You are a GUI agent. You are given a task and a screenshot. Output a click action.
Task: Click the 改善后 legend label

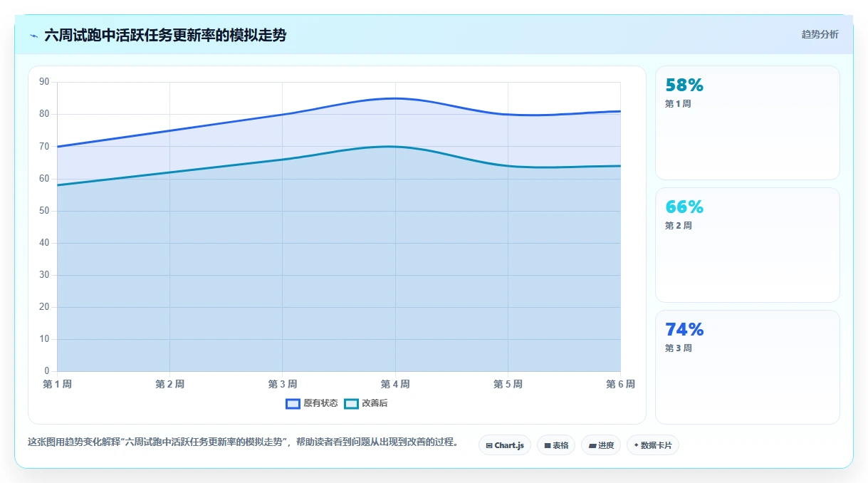click(x=375, y=403)
